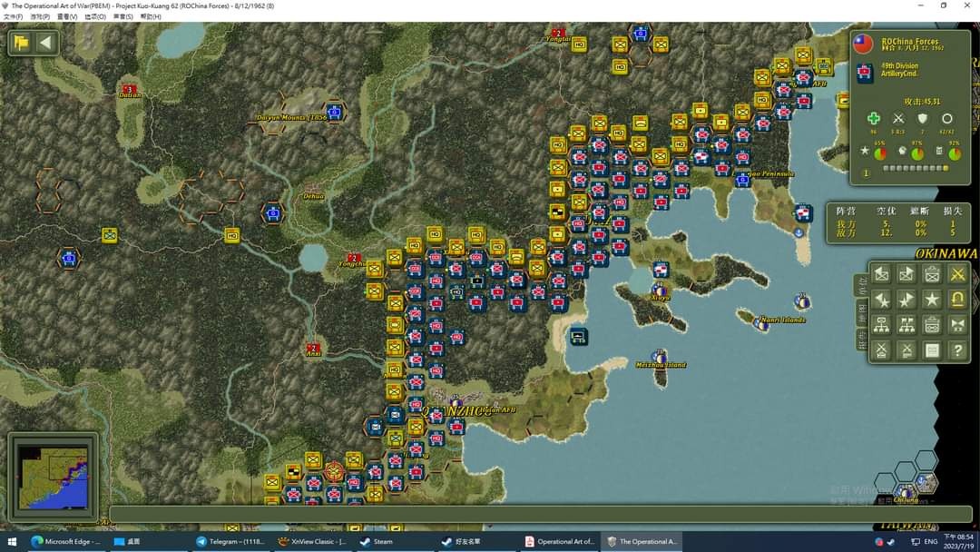Open the options menu (O)

click(x=95, y=16)
